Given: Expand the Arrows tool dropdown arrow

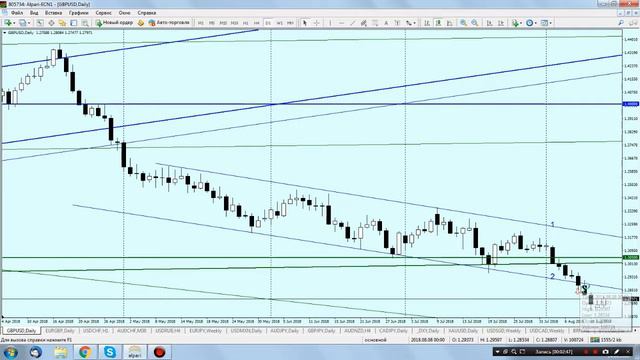Looking at the screenshot, I should [415, 23].
